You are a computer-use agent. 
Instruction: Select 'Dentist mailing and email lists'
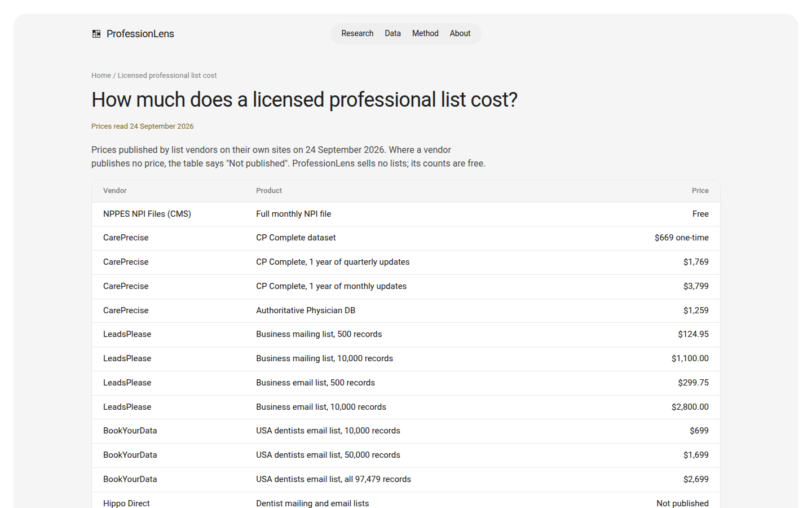pos(312,503)
